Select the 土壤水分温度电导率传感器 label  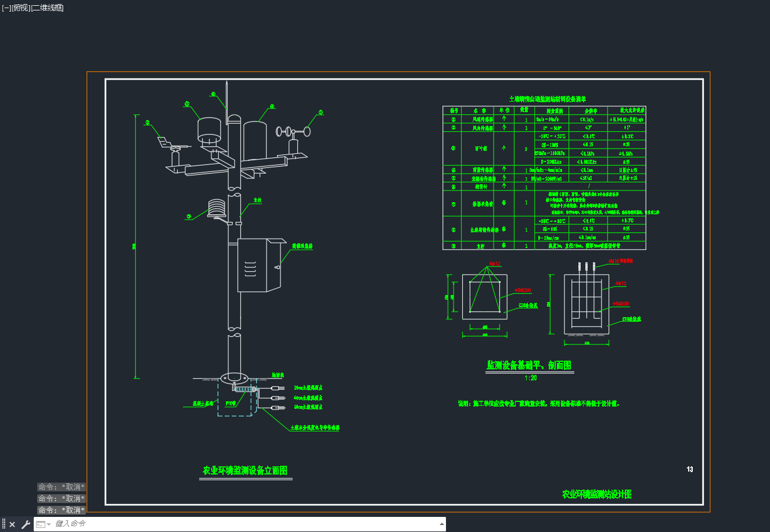[315, 428]
